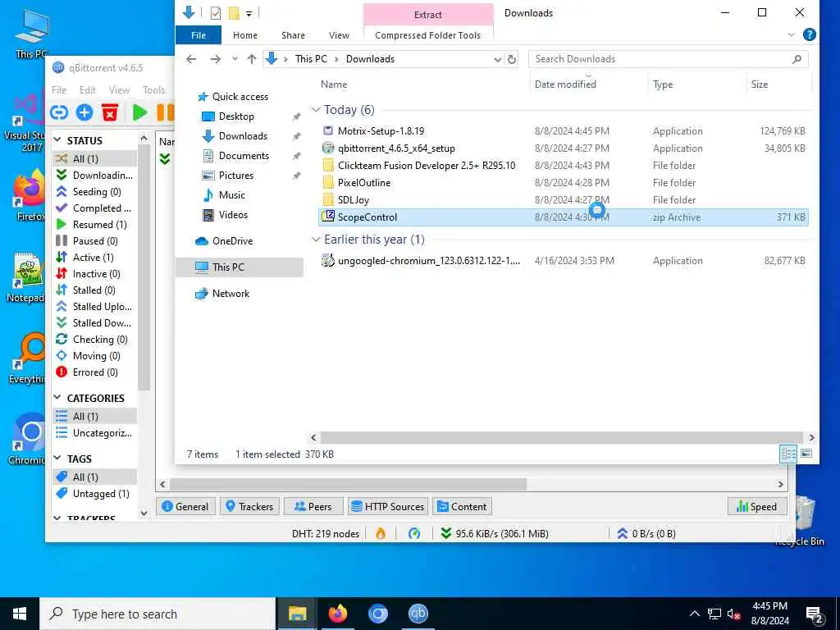This screenshot has height=630, width=840.
Task: Open Customize Quick Access Toolbar dropdown
Action: coord(249,13)
